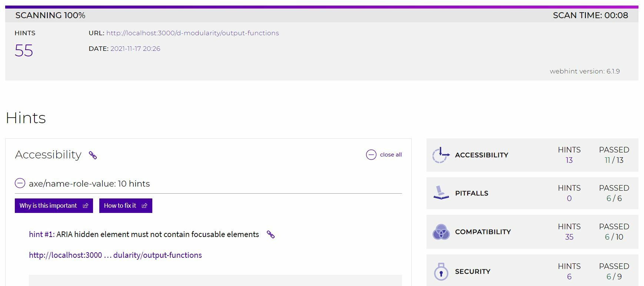This screenshot has width=644, height=286.
Task: Click the chain link icon beside hint #1
Action: [270, 234]
